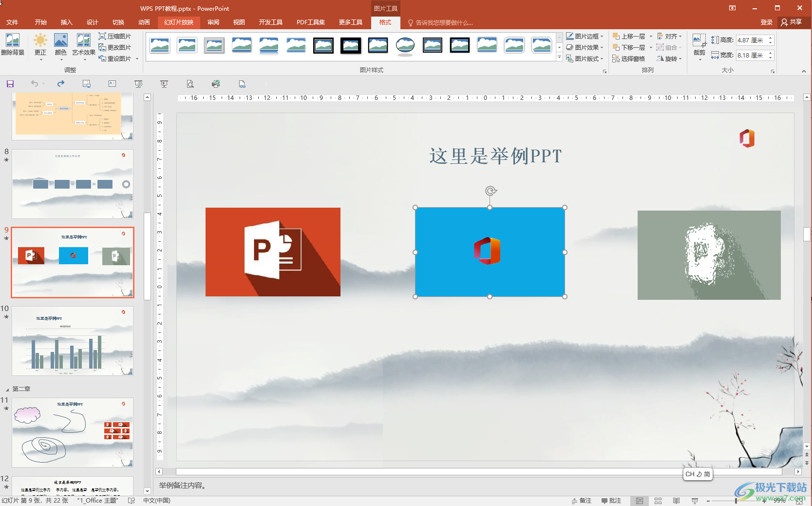
Task: Start Slide Show icon in status bar
Action: pos(695,501)
